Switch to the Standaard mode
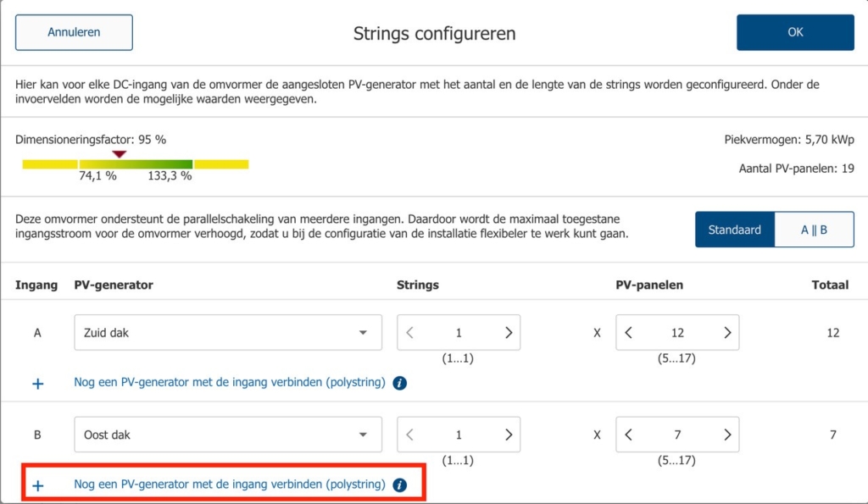This screenshot has width=868, height=504. 734,229
